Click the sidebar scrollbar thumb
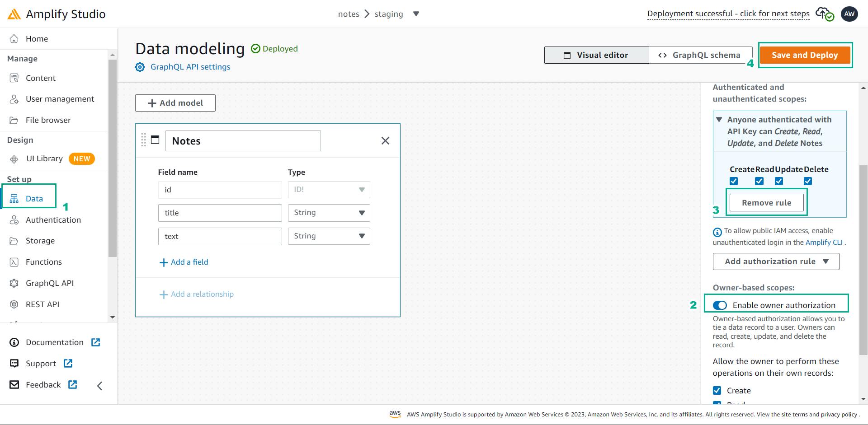The width and height of the screenshot is (868, 425). [113, 158]
